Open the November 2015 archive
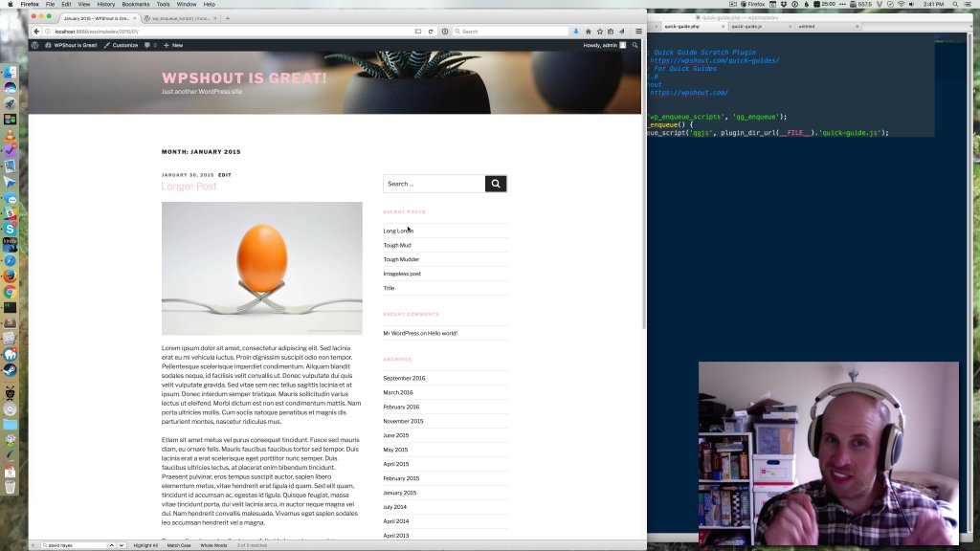980x551 pixels. click(403, 421)
